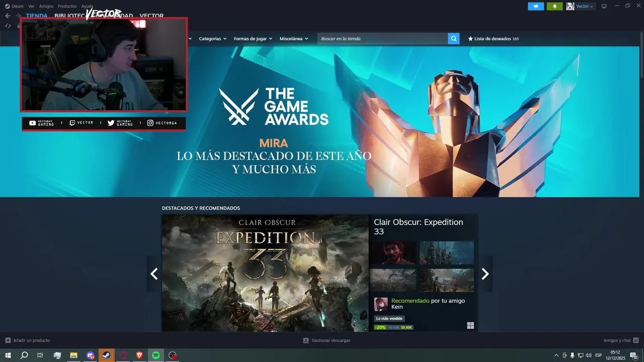Open Opera GX from taskbar
The image size is (644, 362).
pos(123,355)
